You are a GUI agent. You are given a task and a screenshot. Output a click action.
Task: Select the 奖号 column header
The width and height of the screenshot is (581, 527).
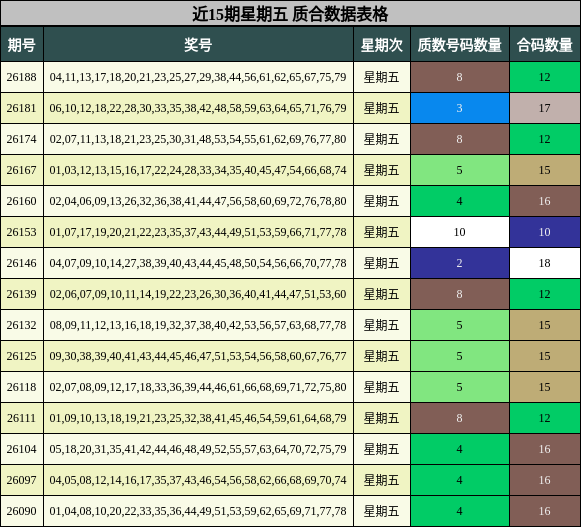click(x=198, y=45)
